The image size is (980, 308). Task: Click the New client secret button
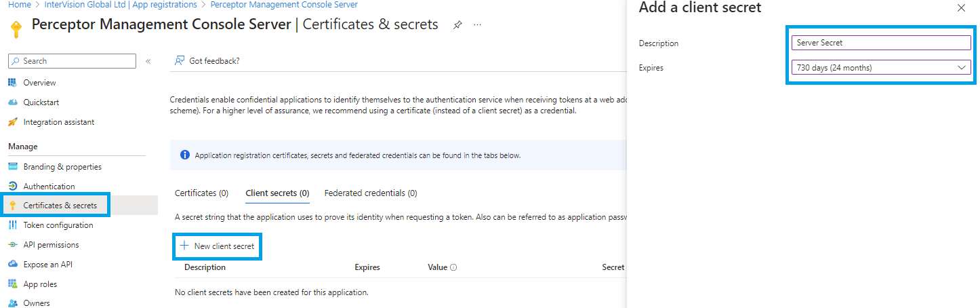[x=218, y=246]
